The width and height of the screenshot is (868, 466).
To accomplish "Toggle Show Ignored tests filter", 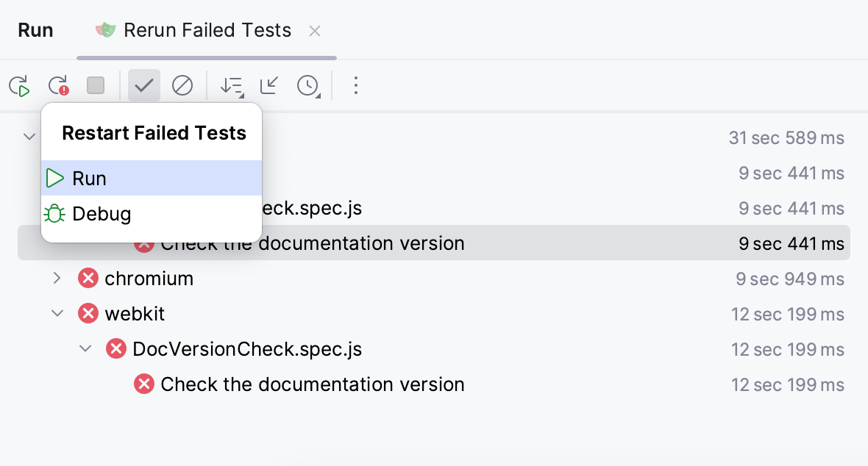I will coord(182,85).
